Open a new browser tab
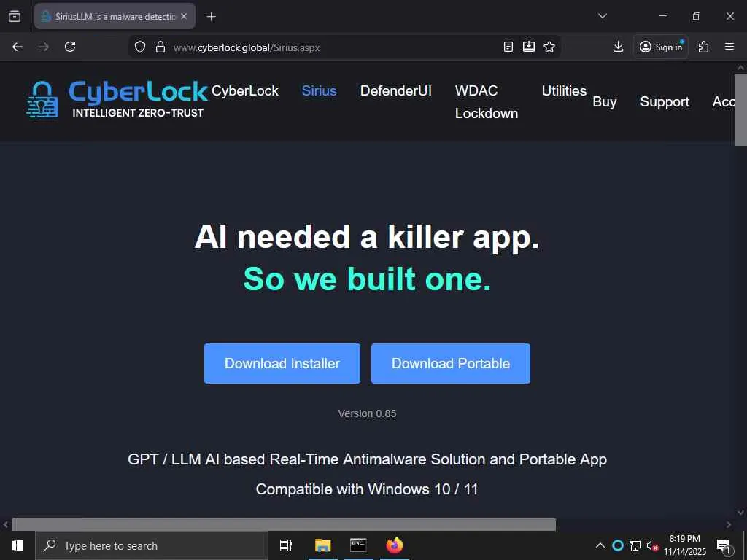Image resolution: width=747 pixels, height=560 pixels. 211,17
